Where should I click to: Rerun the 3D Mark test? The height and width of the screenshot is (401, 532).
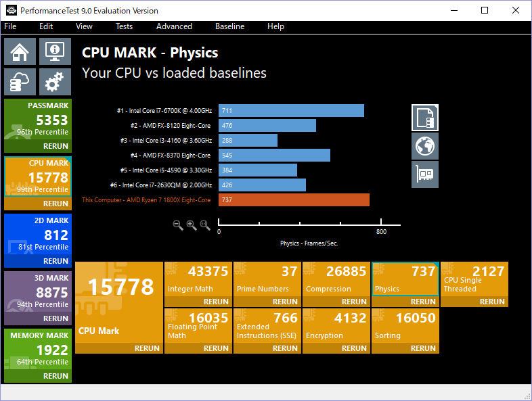coord(56,319)
